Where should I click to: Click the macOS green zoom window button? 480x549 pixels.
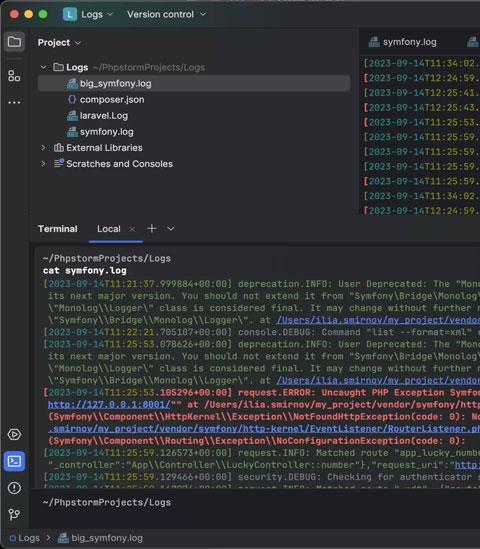click(43, 14)
